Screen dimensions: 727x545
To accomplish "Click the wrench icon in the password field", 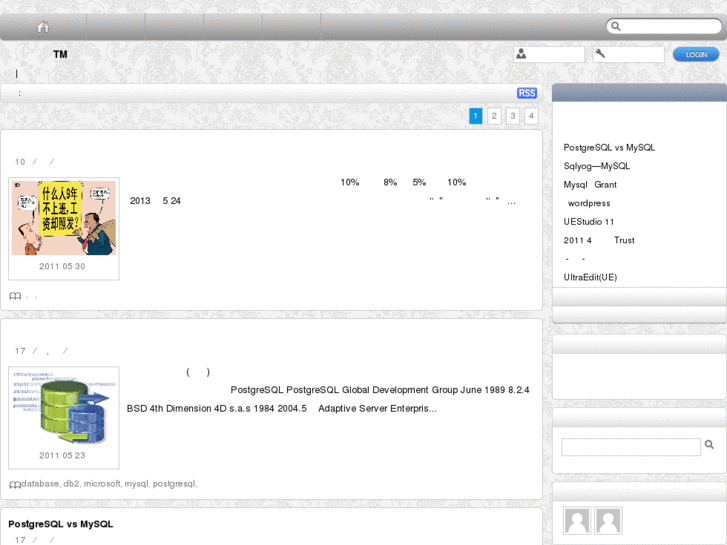I will coord(600,54).
